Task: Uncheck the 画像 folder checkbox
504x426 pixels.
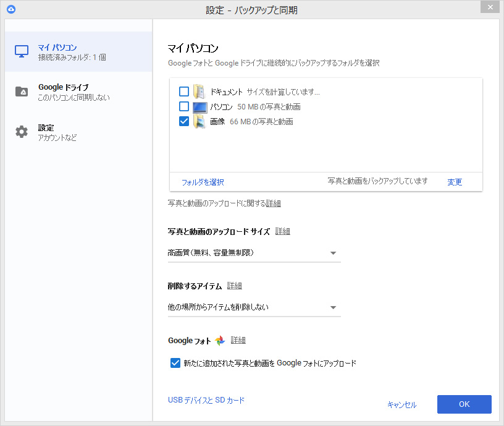Action: tap(184, 121)
